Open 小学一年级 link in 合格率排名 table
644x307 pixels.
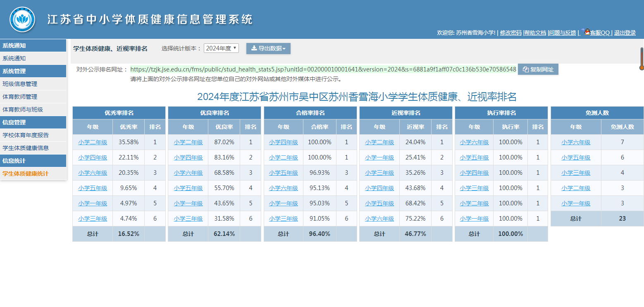(284, 203)
